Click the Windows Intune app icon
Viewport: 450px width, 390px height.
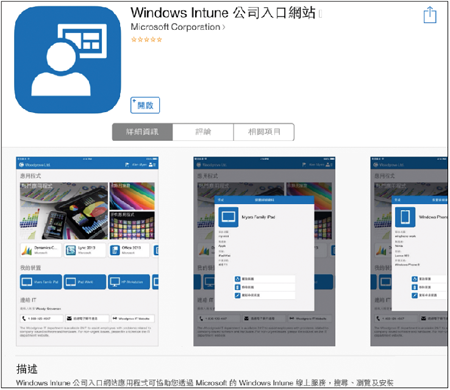pyautogui.click(x=68, y=60)
